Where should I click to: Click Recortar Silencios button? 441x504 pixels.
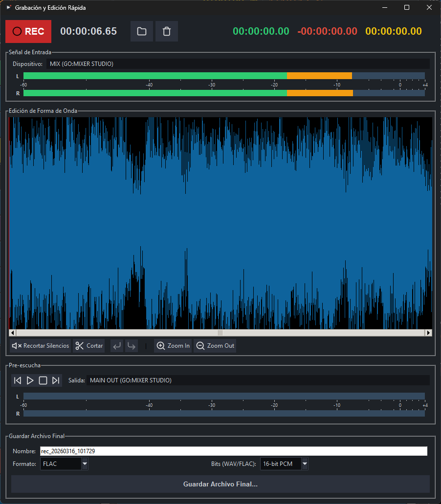(x=41, y=346)
